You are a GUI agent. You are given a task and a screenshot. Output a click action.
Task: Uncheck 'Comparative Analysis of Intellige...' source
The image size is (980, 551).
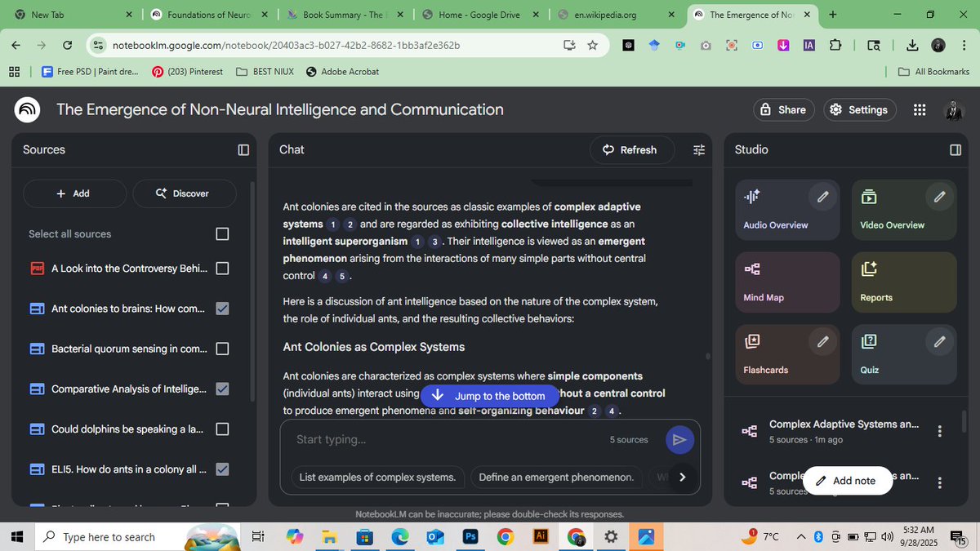tap(222, 389)
